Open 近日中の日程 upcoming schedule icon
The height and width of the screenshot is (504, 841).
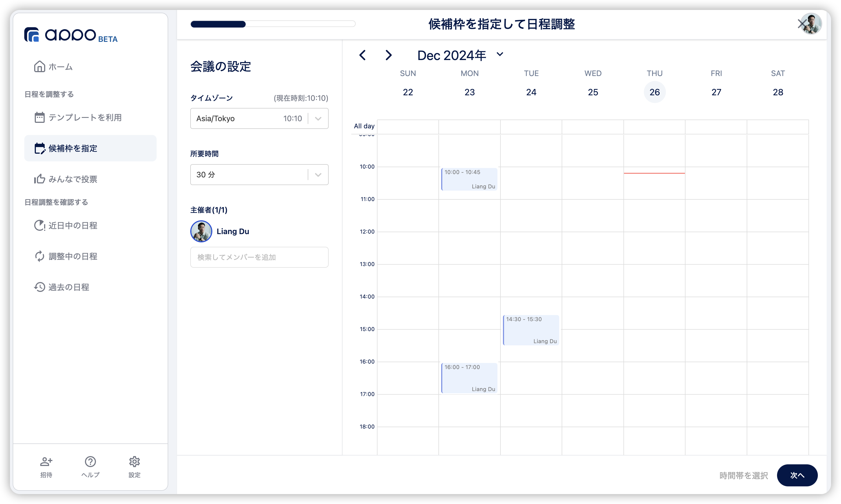click(x=39, y=226)
